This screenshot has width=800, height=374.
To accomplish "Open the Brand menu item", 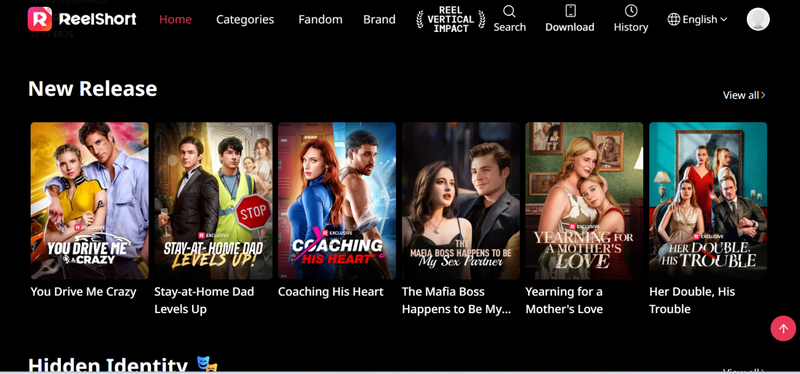I will click(379, 19).
